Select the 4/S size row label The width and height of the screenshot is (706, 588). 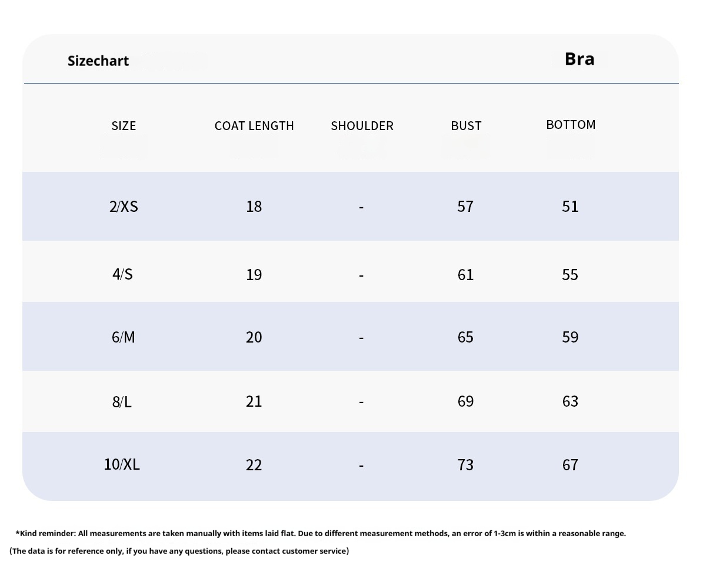click(x=122, y=274)
